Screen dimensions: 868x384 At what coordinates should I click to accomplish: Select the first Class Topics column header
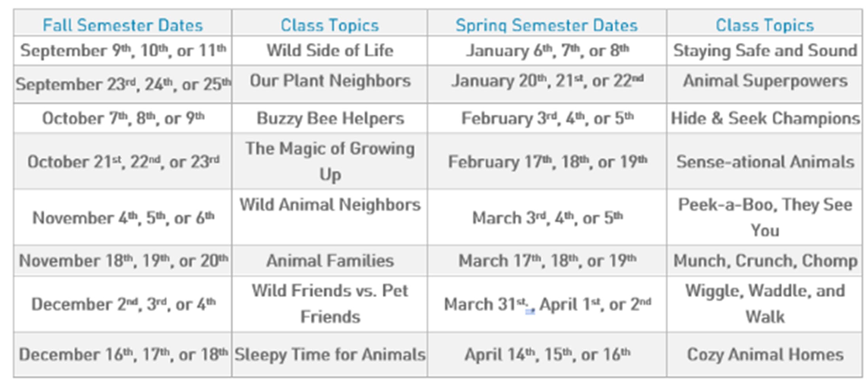[330, 25]
